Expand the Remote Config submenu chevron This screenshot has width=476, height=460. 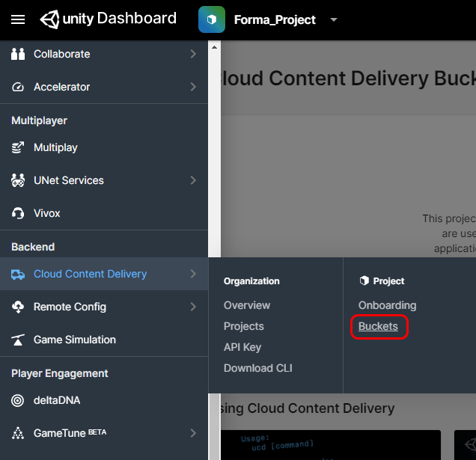193,307
